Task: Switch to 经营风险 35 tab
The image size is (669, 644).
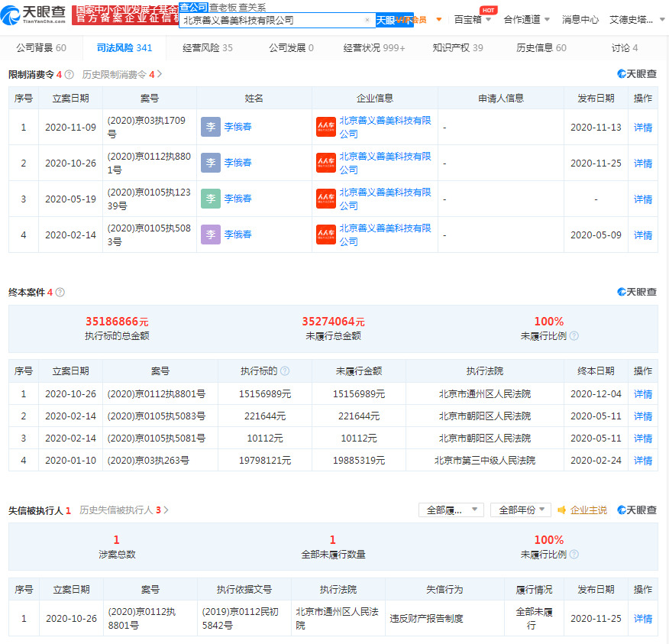Action: click(208, 48)
